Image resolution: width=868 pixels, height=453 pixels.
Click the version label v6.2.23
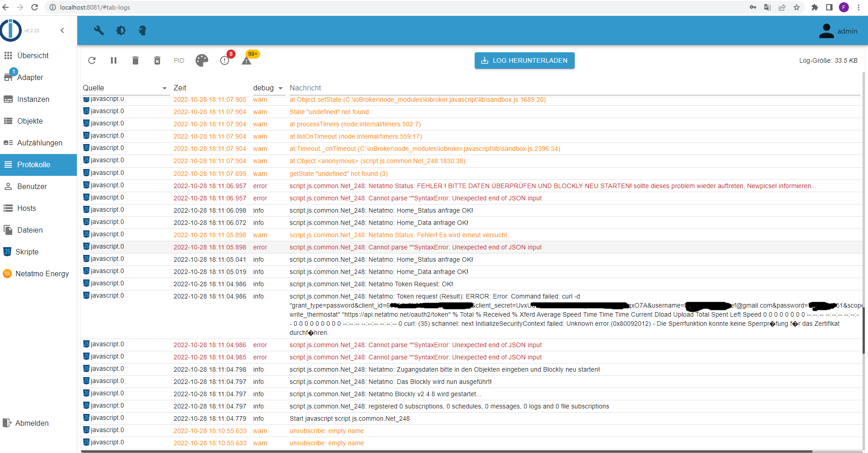(x=32, y=31)
